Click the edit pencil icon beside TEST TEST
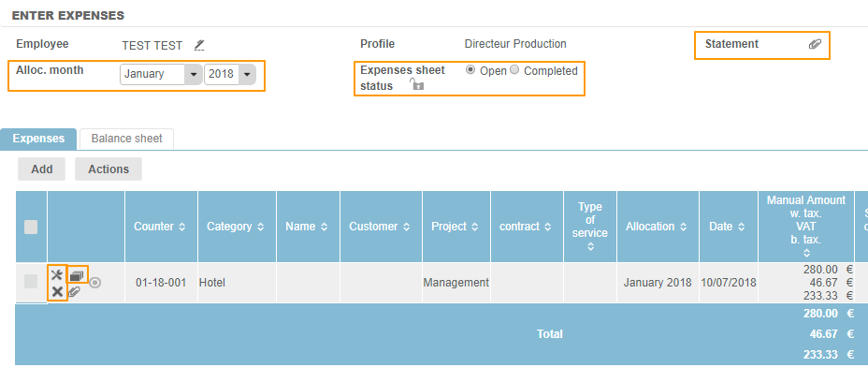 point(198,44)
